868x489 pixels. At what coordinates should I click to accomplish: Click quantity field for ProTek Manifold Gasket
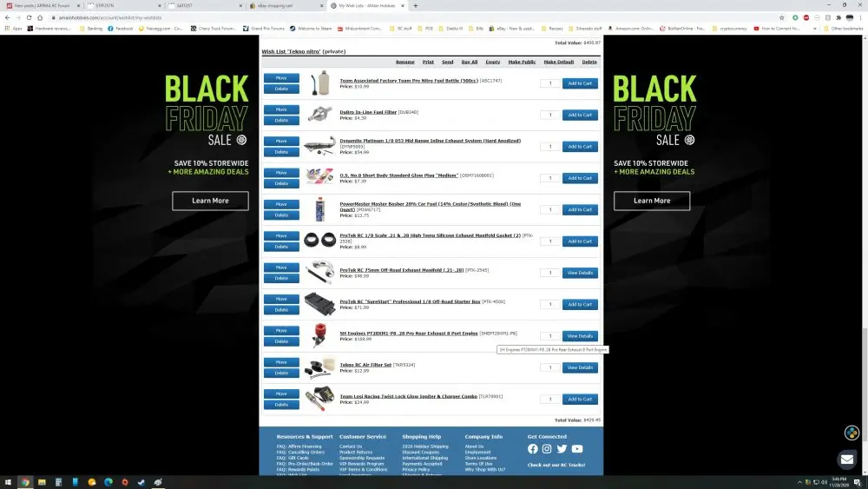click(x=549, y=241)
